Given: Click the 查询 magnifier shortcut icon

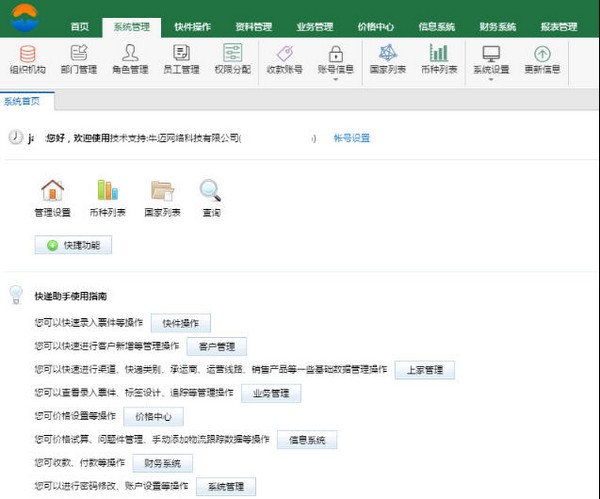Looking at the screenshot, I should point(210,191).
